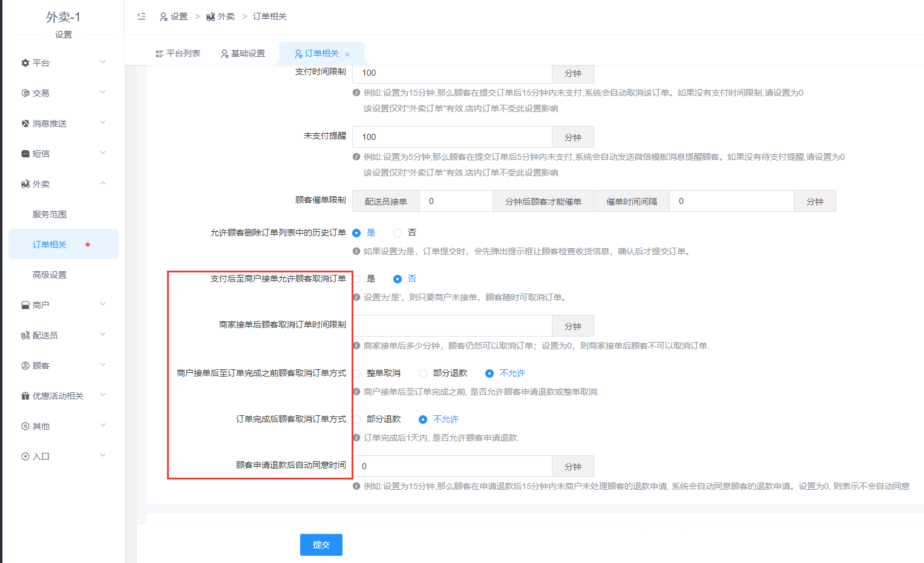Choose 不允许 for 订单完成后顾客取消订单方式

coord(423,420)
